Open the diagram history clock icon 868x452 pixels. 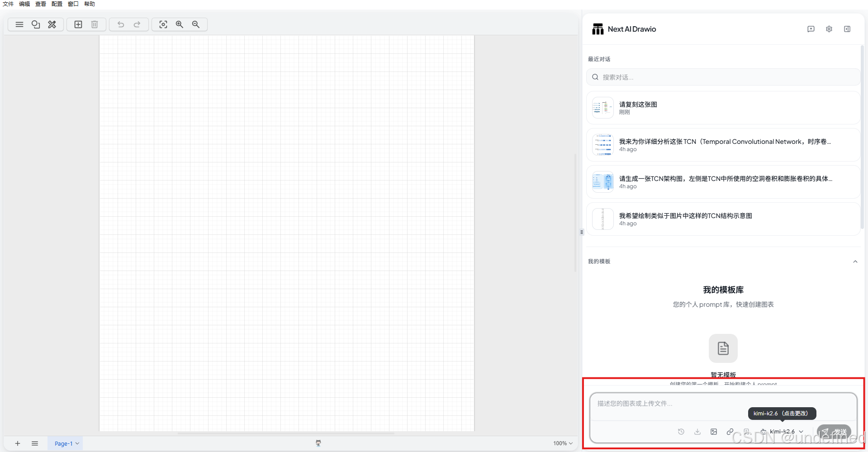click(x=681, y=432)
